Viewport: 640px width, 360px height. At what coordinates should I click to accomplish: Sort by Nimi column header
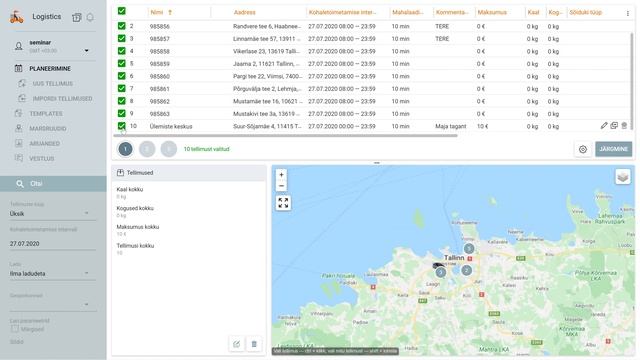coord(157,12)
